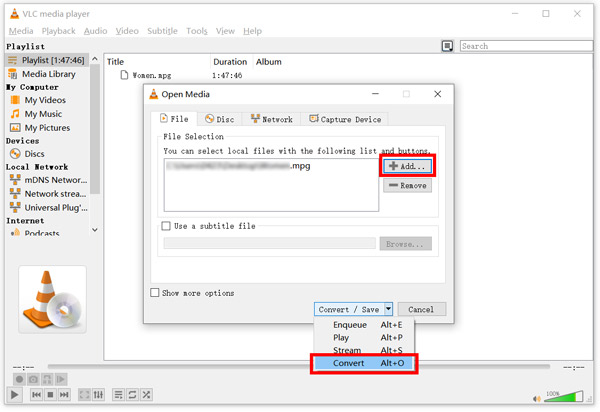Click the A-B loop icon

47,379
